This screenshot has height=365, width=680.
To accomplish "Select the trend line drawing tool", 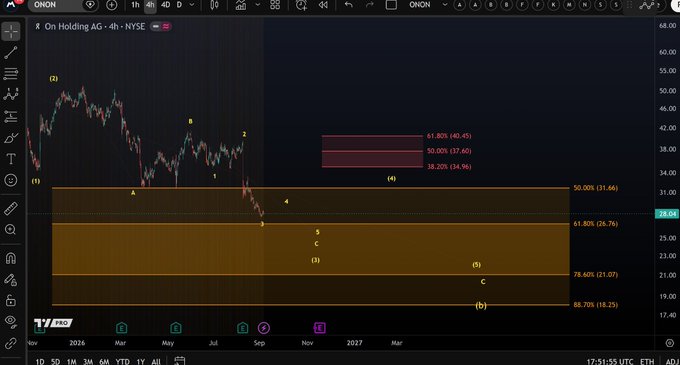I will click(11, 52).
